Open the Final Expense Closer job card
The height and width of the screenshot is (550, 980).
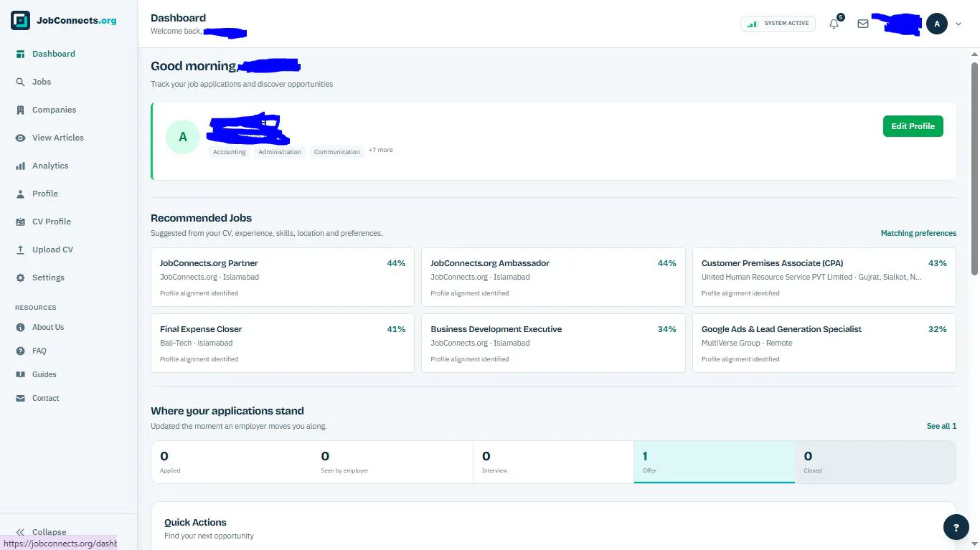click(283, 343)
